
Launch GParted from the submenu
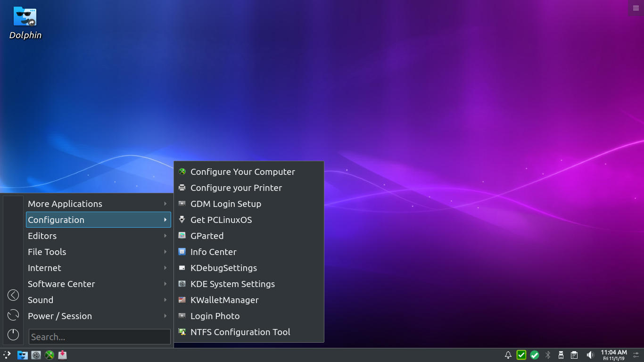249,236
